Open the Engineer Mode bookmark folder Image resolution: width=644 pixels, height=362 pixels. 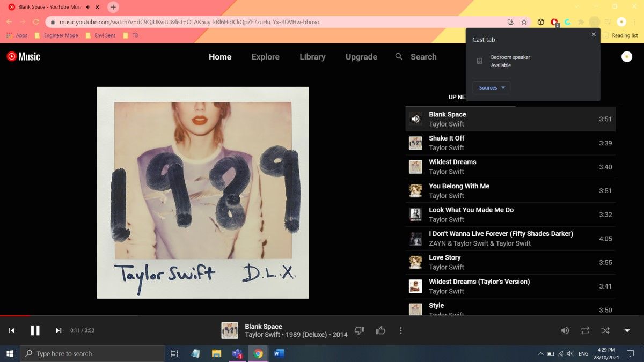tap(56, 35)
